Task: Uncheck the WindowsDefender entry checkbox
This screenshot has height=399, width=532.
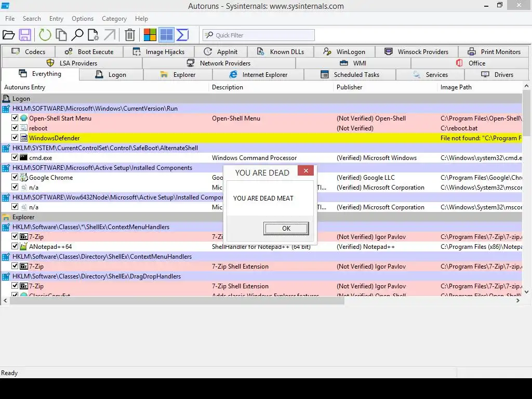Action: point(15,137)
